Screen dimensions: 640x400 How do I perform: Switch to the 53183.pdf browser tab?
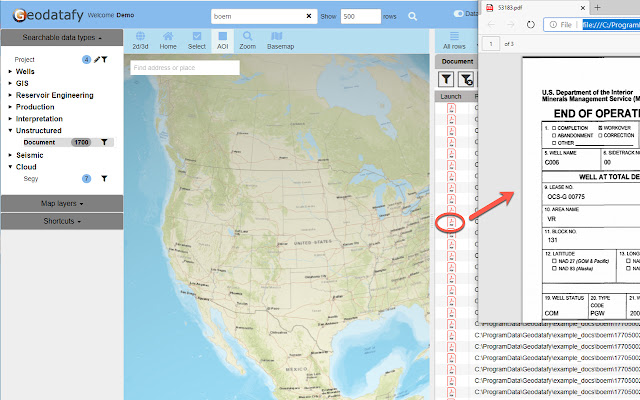[535, 7]
